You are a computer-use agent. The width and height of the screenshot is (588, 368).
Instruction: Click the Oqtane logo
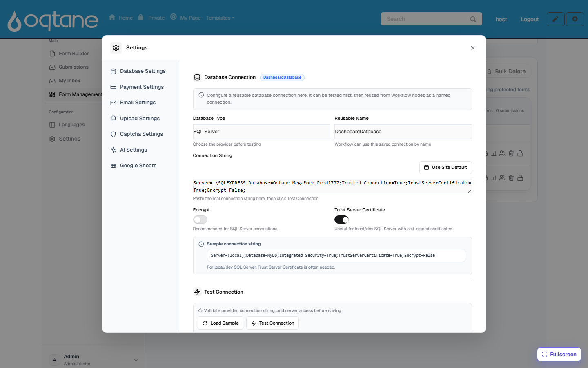tap(53, 20)
